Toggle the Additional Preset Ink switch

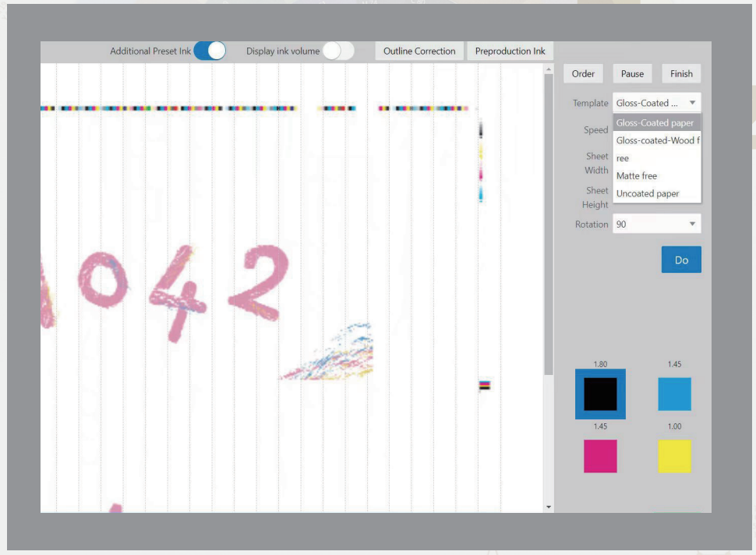coord(209,51)
